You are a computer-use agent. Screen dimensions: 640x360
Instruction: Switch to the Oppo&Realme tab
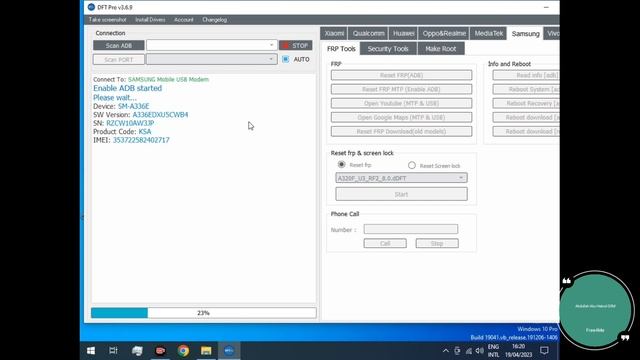[444, 33]
